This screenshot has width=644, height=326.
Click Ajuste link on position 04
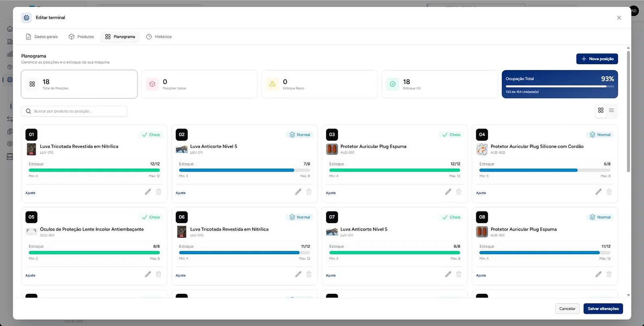pyautogui.click(x=481, y=193)
